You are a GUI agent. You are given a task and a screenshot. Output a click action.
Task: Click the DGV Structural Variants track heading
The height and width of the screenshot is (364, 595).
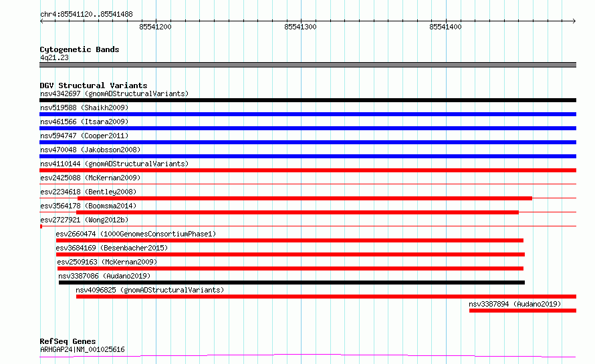point(94,85)
